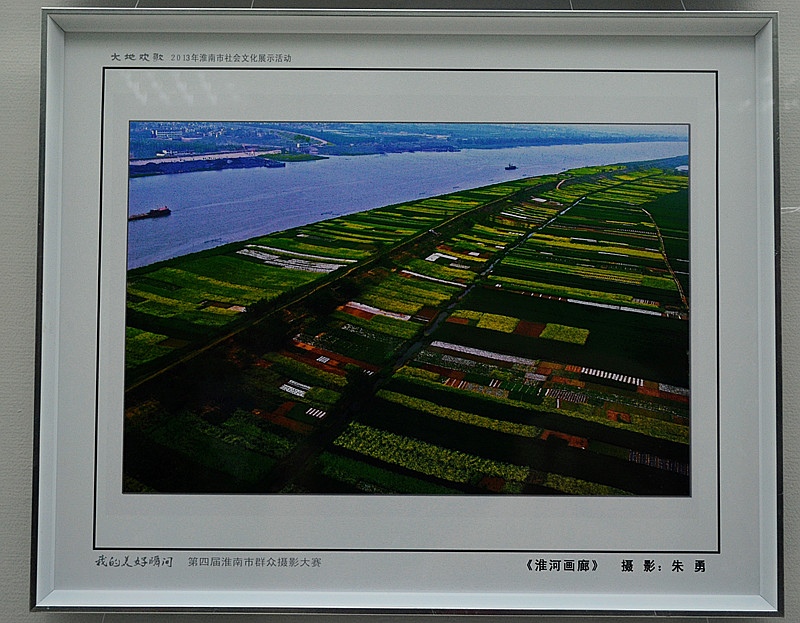Select the small boat in mid-river
Viewport: 800px width, 623px height.
510,166
